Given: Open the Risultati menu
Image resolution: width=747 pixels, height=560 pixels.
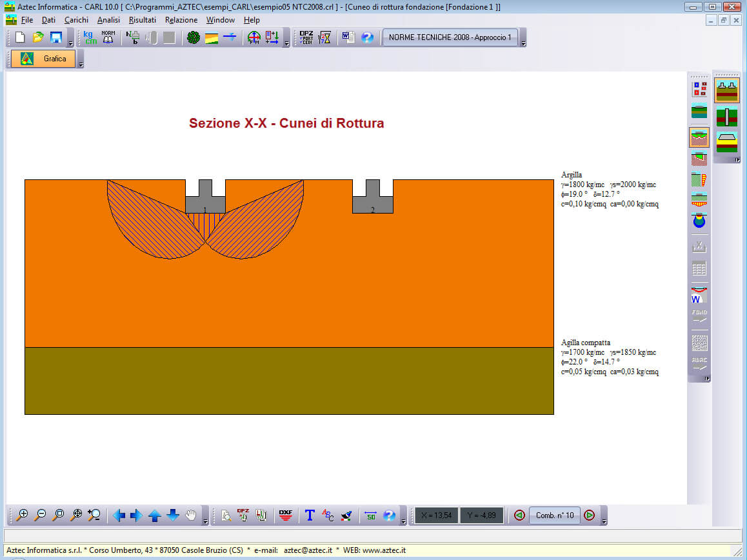Looking at the screenshot, I should coord(142,20).
